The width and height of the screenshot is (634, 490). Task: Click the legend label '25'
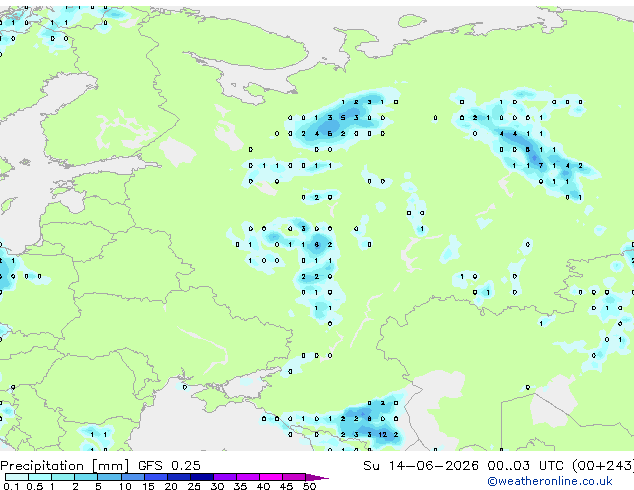pyautogui.click(x=194, y=486)
